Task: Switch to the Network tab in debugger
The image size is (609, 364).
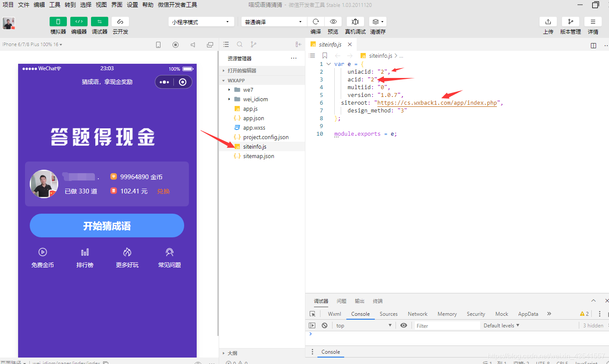Action: pos(417,314)
